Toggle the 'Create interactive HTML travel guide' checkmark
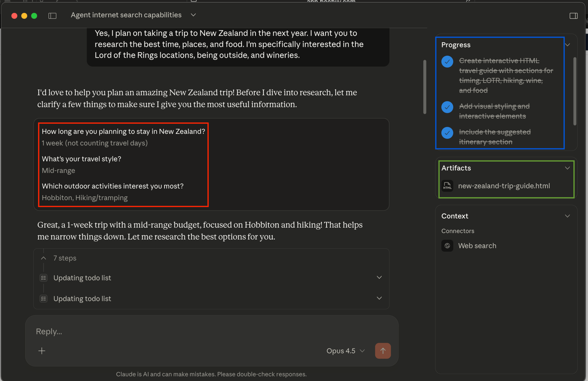Screen dimensions: 588x381 (x=447, y=61)
